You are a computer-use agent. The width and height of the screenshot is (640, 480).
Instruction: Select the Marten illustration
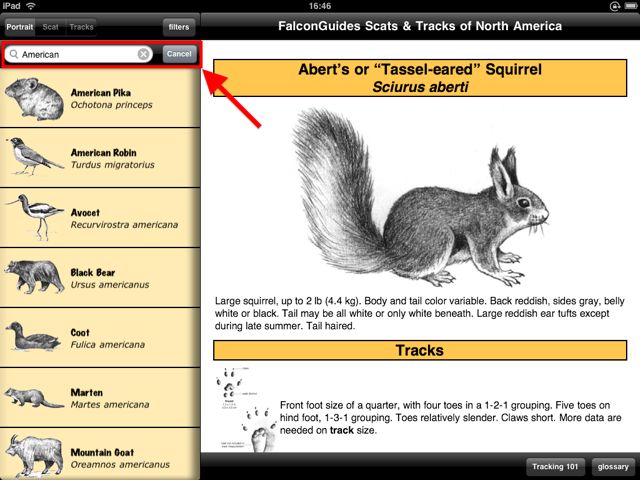(x=34, y=398)
